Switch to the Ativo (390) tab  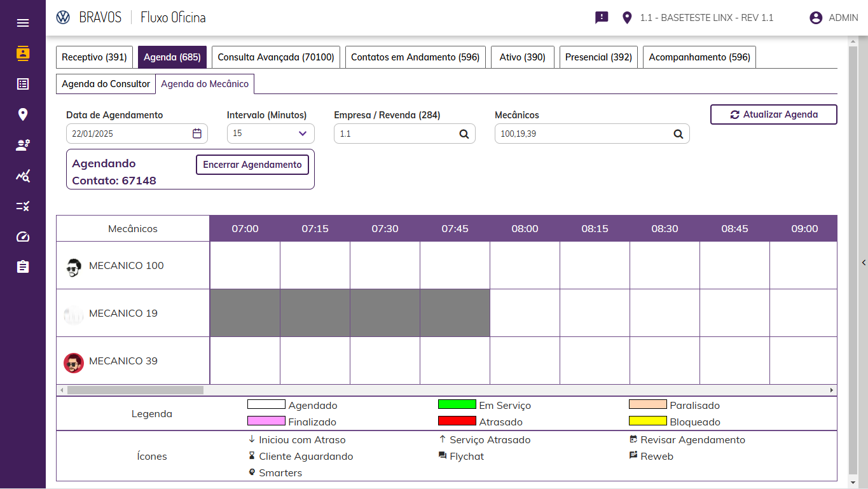tap(523, 57)
